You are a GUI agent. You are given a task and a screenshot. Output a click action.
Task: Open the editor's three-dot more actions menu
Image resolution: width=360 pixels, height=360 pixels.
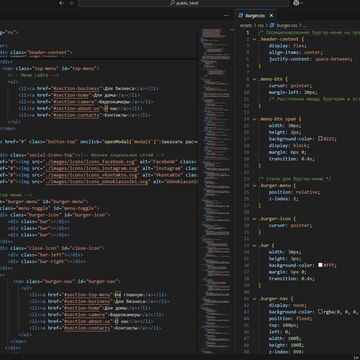226,15
